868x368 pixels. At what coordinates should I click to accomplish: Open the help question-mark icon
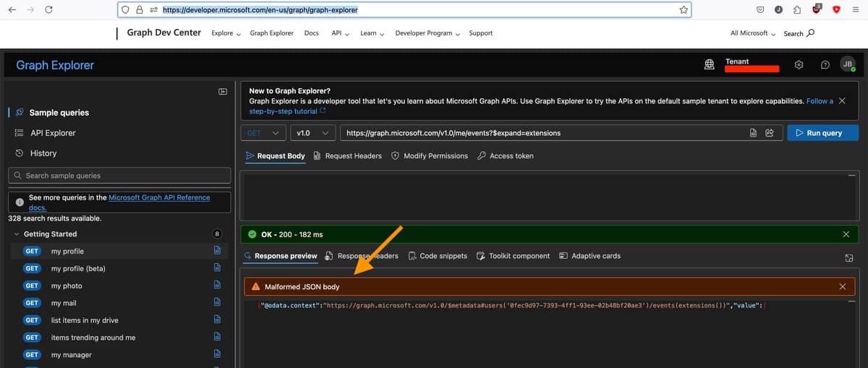point(825,64)
